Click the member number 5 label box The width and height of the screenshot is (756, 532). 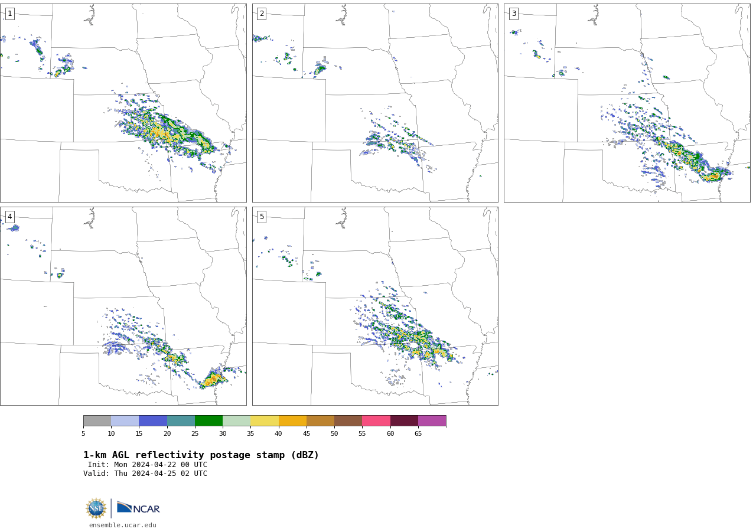click(262, 217)
